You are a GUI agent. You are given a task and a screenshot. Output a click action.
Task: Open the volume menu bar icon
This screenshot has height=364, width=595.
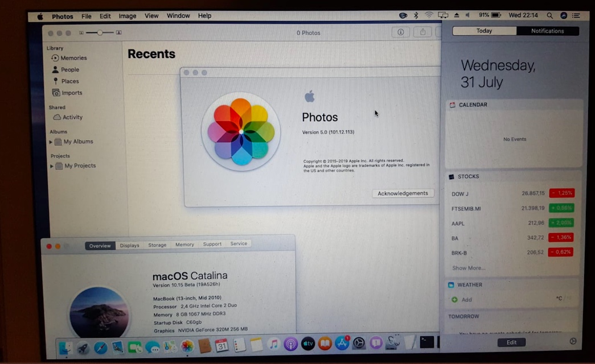coord(468,15)
